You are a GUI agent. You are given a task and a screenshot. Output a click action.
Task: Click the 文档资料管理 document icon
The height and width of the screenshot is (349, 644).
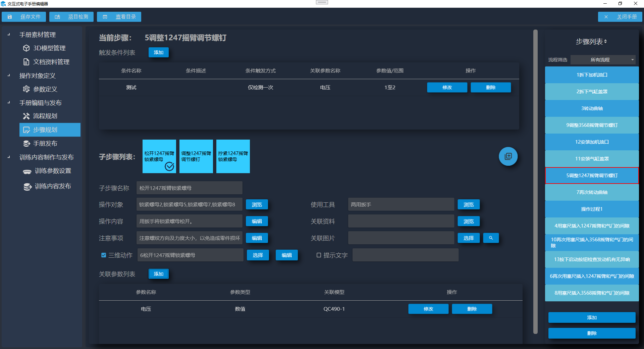pyautogui.click(x=26, y=62)
